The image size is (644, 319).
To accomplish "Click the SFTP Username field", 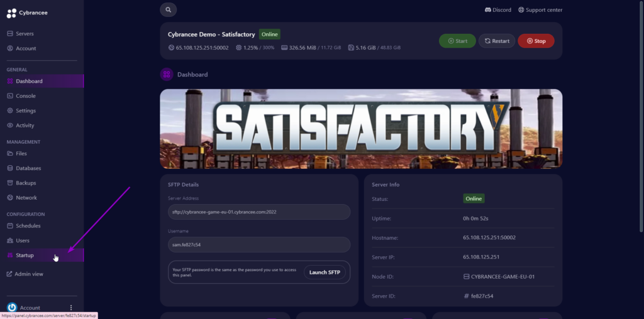I will [x=259, y=245].
